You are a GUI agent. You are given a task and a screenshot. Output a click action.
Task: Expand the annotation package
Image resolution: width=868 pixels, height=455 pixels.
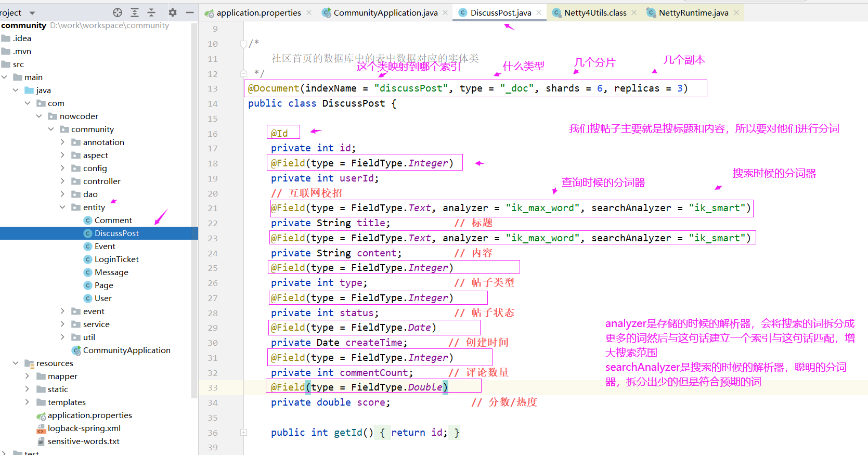62,142
